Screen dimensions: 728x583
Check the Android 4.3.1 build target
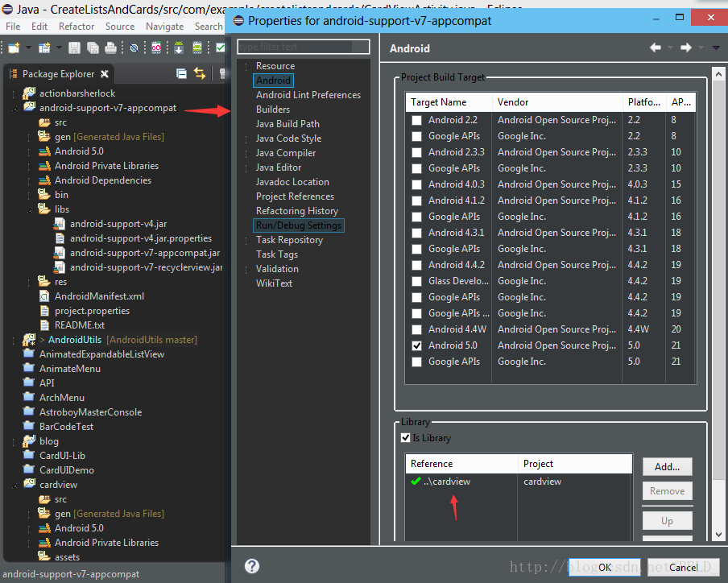tap(417, 233)
